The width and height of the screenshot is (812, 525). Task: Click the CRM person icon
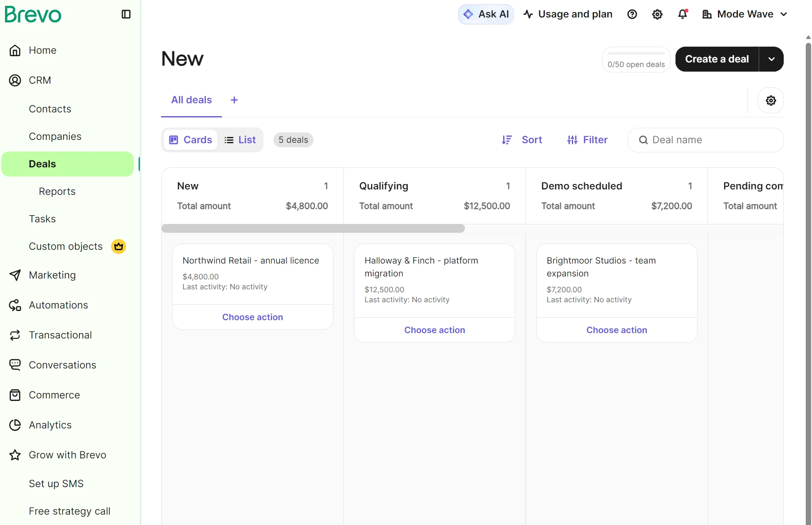coord(15,80)
